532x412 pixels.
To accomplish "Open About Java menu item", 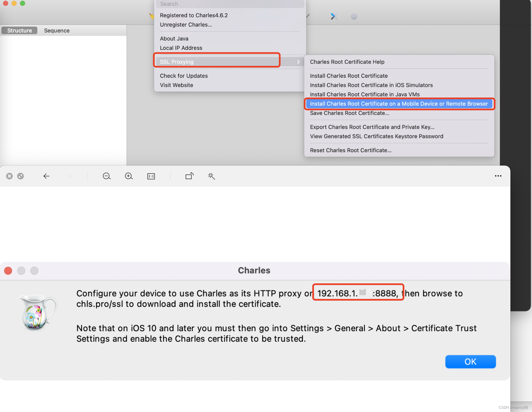I will click(230, 38).
